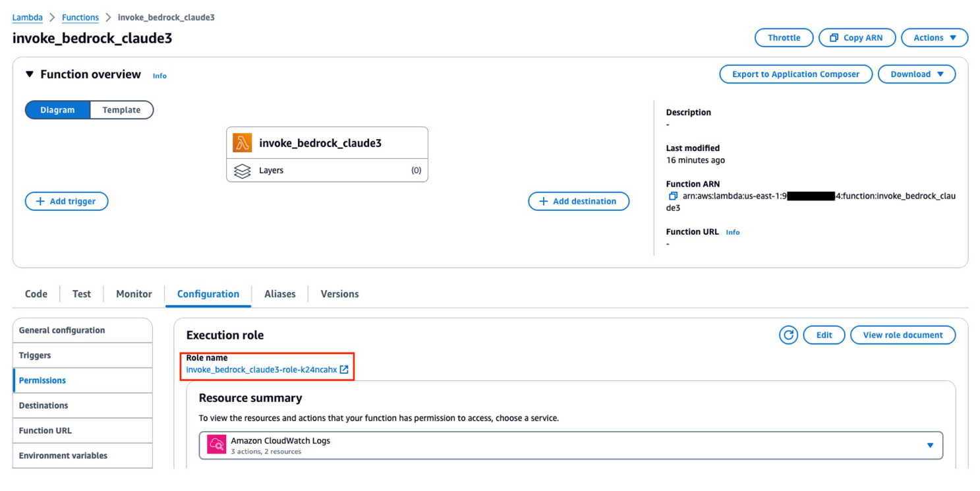Viewport: 980px width, 491px height.
Task: Click the invoke_bedrock_claude3 page title
Action: coord(92,38)
